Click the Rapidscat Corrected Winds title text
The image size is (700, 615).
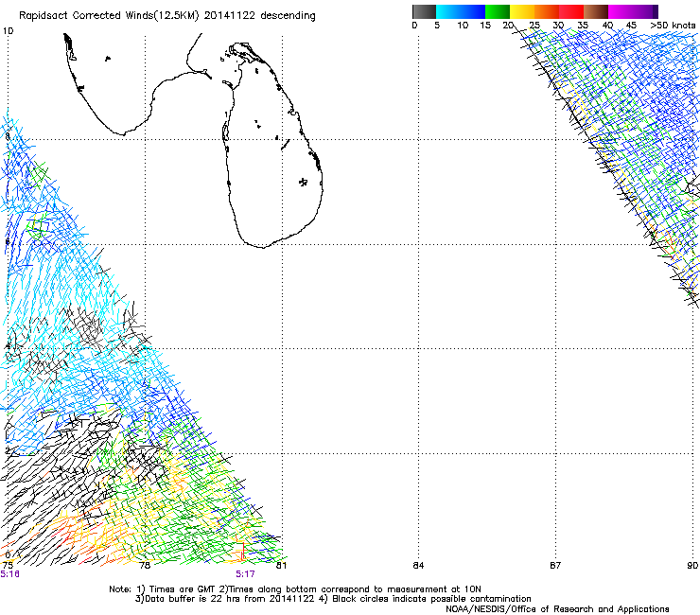[x=167, y=16]
